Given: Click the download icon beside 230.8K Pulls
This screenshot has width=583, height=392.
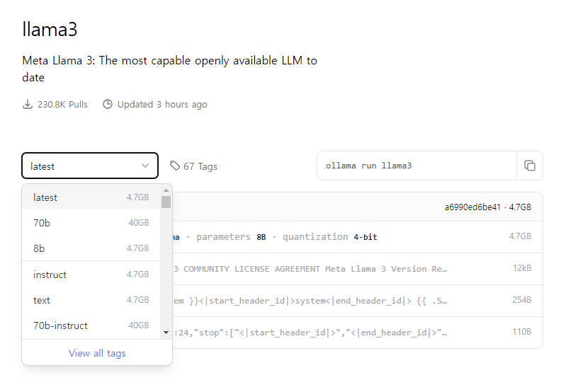Looking at the screenshot, I should [28, 105].
